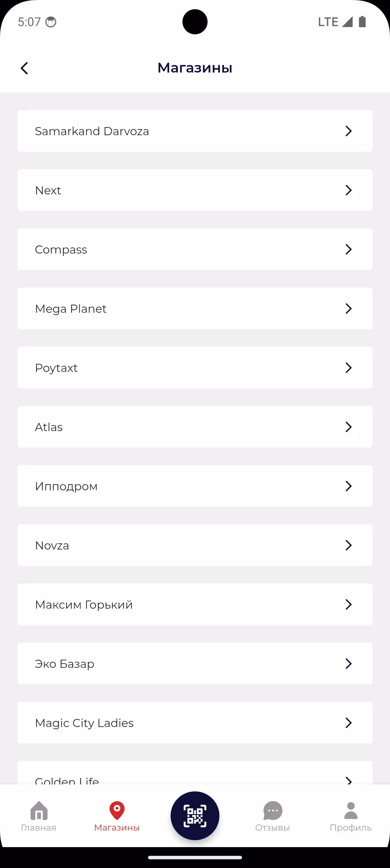Expand the Compass store chevron
This screenshot has height=868, width=390.
[349, 249]
